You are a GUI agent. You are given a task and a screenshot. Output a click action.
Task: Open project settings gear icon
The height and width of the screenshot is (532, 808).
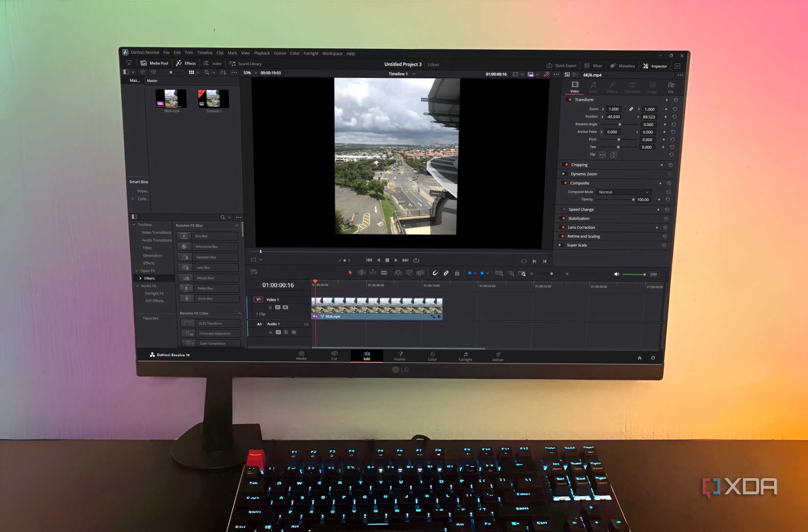click(653, 358)
